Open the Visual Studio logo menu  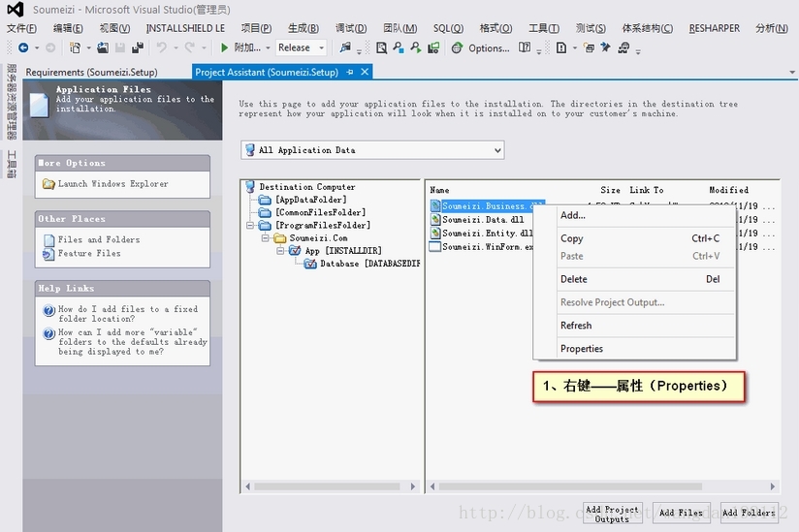tap(16, 9)
